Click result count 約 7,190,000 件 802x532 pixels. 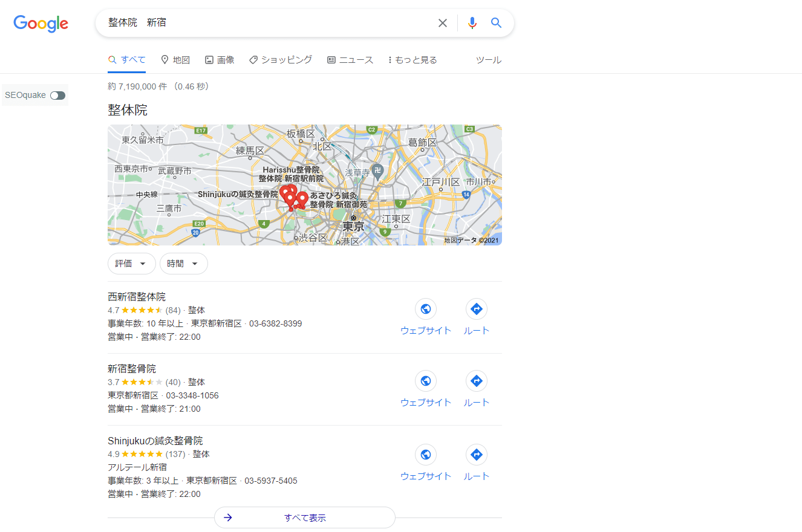[137, 86]
